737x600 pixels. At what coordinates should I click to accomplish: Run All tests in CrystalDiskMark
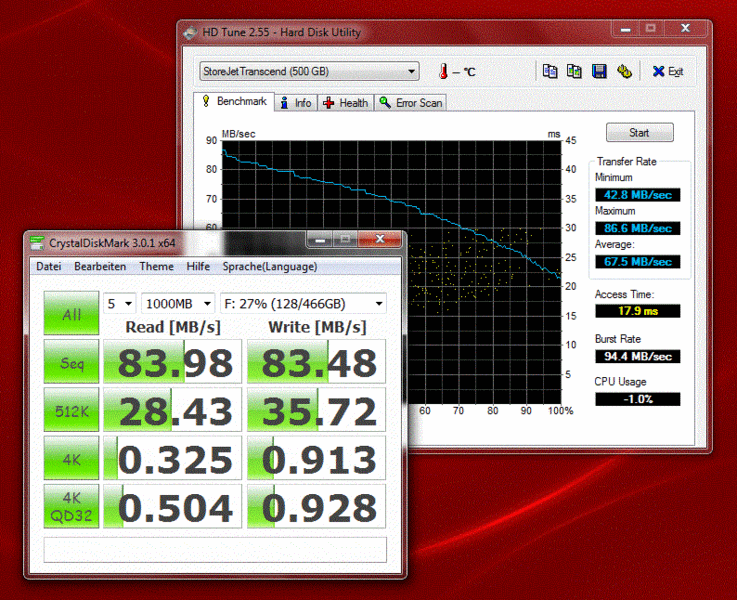coord(71,313)
